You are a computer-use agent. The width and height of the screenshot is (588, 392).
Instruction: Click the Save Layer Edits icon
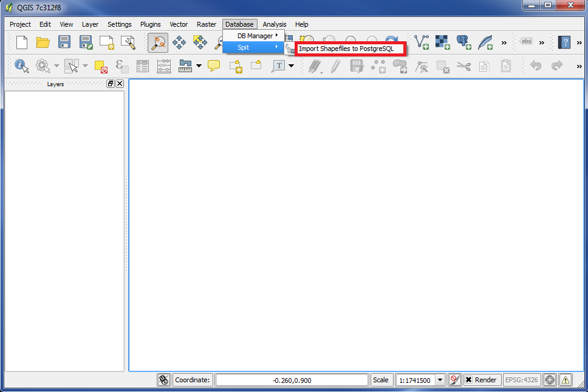(357, 66)
